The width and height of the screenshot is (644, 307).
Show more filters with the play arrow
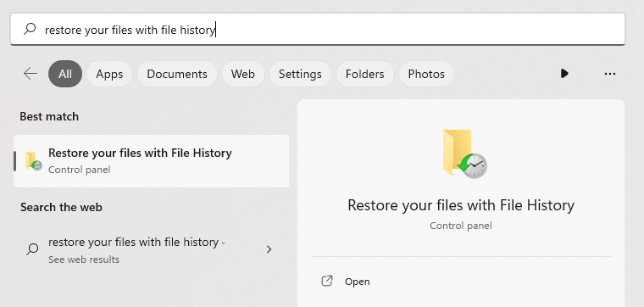click(564, 74)
